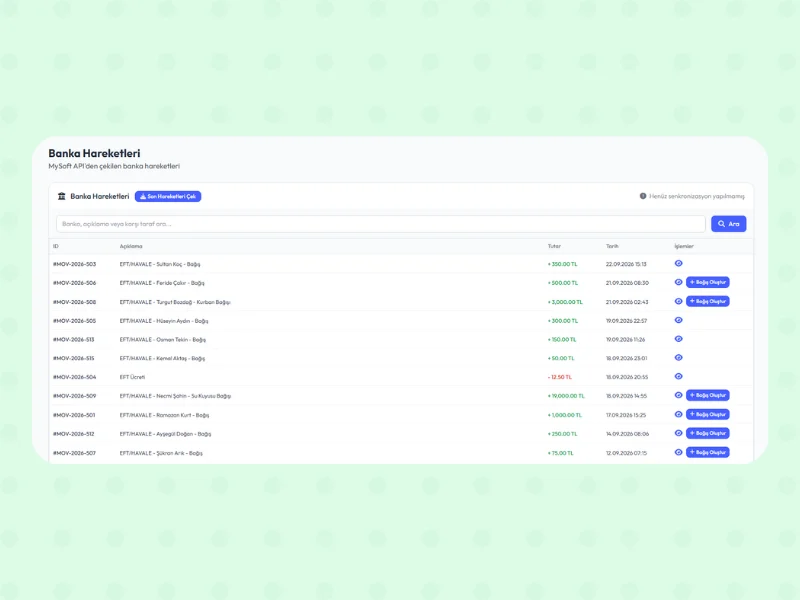
Task: View Turgut Bozdağ Kurban Bağışı details
Action: point(678,301)
